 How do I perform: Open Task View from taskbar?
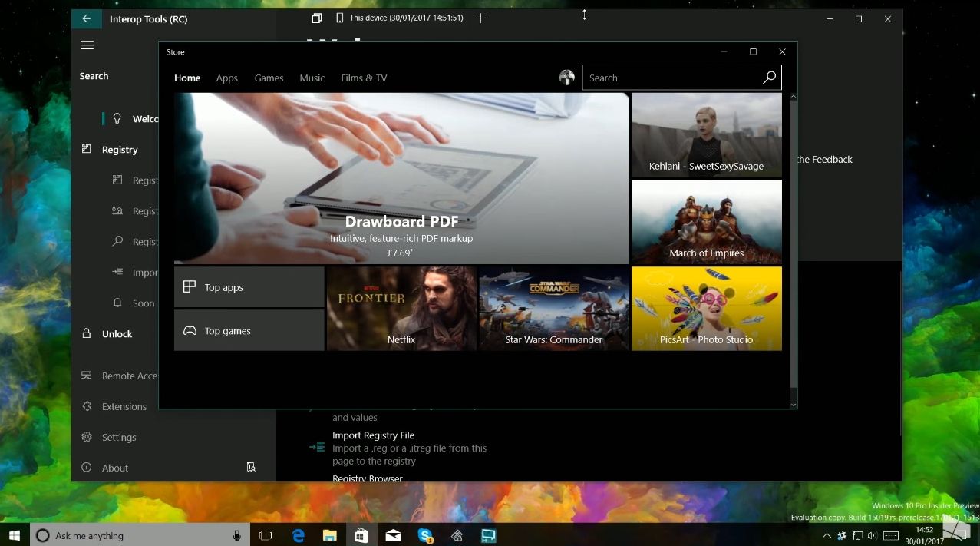click(x=266, y=535)
